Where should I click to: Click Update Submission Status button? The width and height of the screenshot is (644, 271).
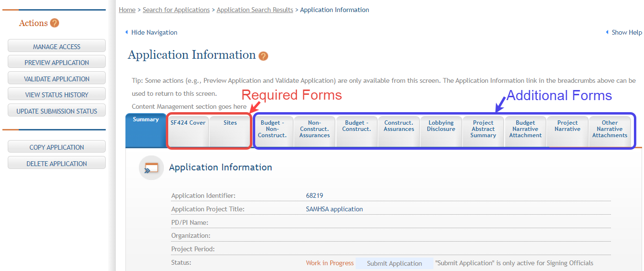[x=57, y=111]
